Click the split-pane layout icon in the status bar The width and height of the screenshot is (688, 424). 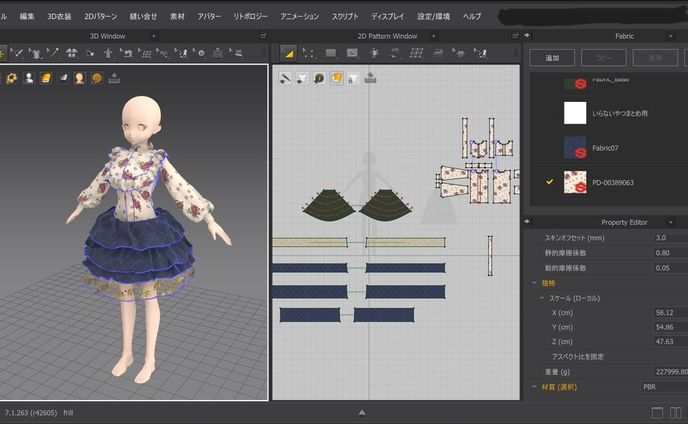click(x=676, y=413)
